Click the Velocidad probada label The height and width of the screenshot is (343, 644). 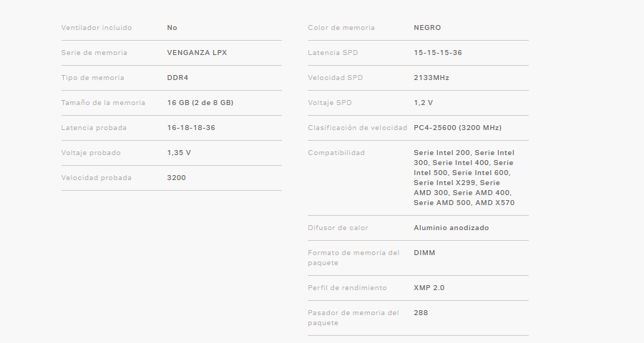point(97,178)
